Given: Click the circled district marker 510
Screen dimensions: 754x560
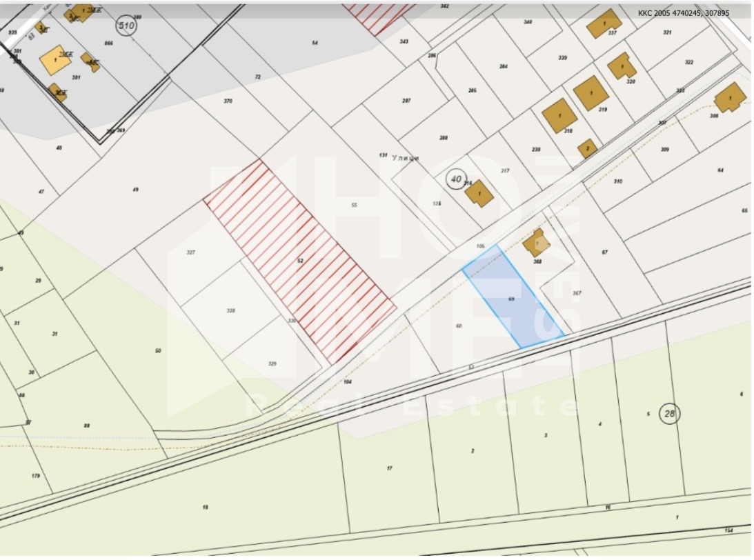Looking at the screenshot, I should [127, 26].
